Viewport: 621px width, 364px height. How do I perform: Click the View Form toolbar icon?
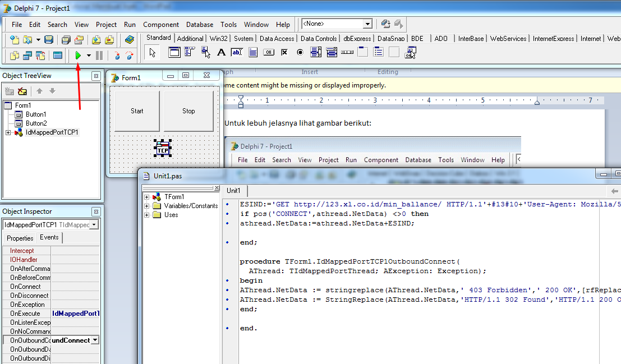pos(27,56)
